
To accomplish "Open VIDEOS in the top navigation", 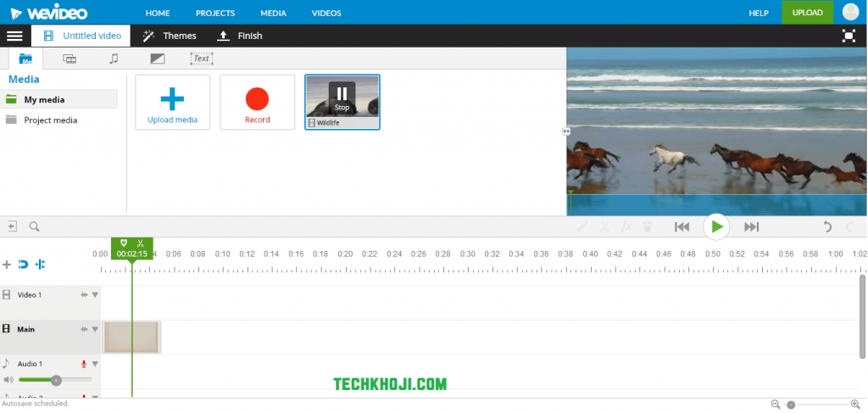I will click(x=326, y=13).
